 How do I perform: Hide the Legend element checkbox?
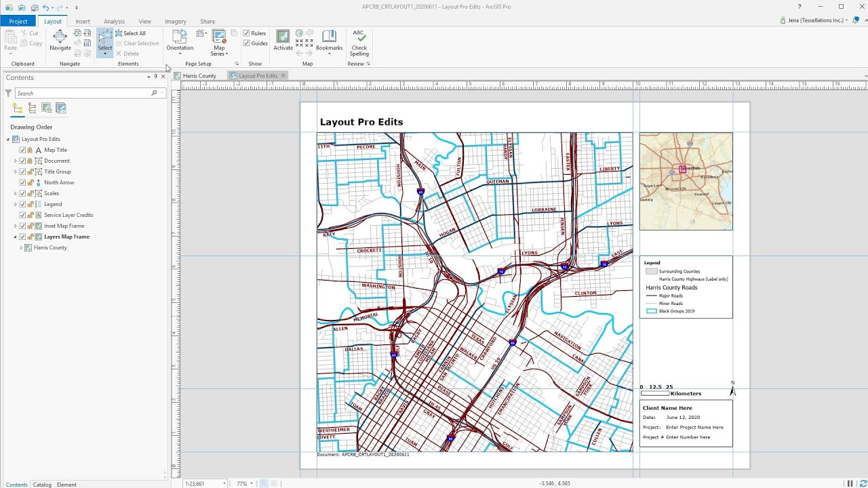[x=22, y=204]
